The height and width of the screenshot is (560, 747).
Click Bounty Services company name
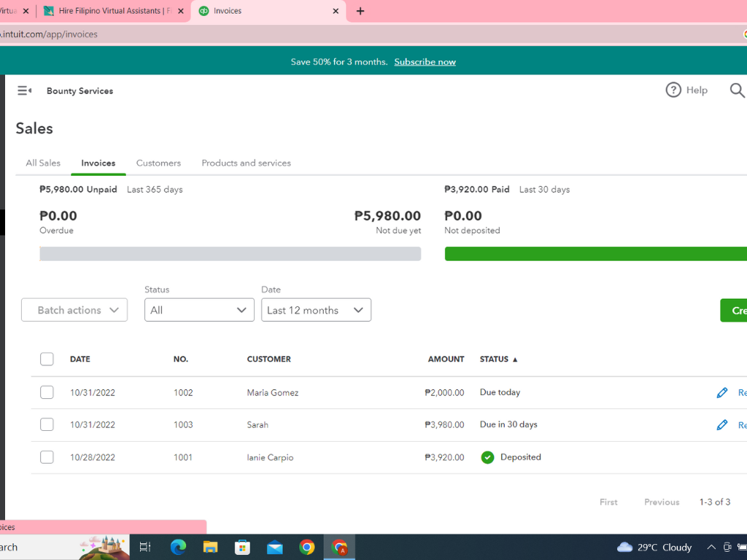pos(80,91)
